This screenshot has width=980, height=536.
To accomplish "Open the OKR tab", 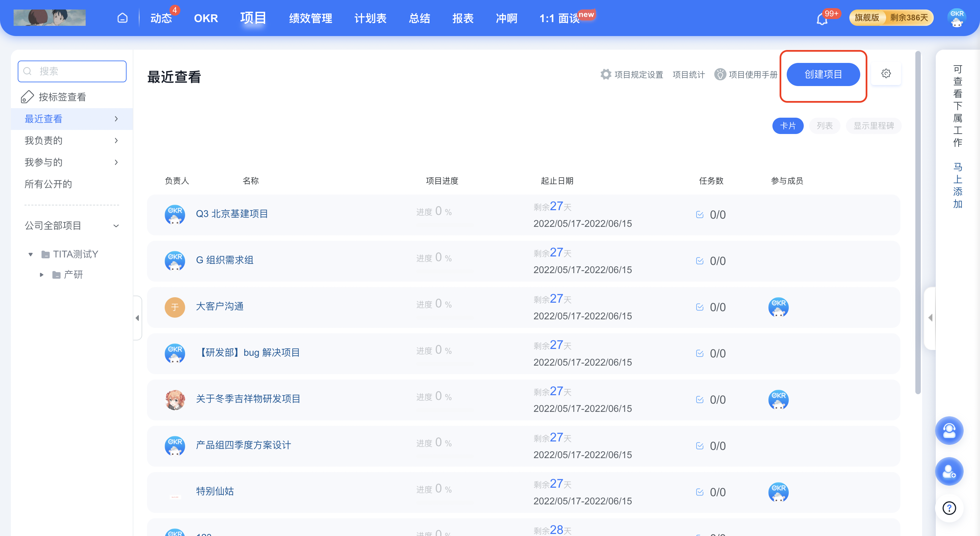I will click(x=206, y=18).
